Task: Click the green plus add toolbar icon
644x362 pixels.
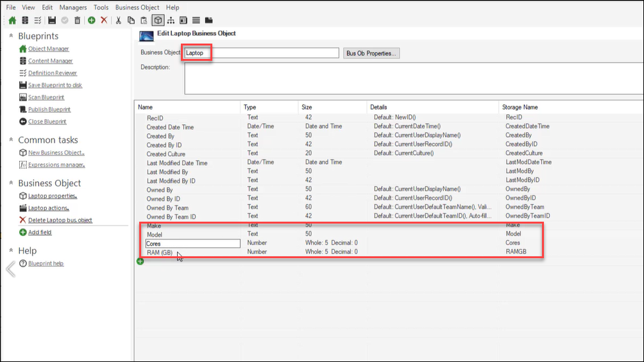Action: [x=92, y=21]
